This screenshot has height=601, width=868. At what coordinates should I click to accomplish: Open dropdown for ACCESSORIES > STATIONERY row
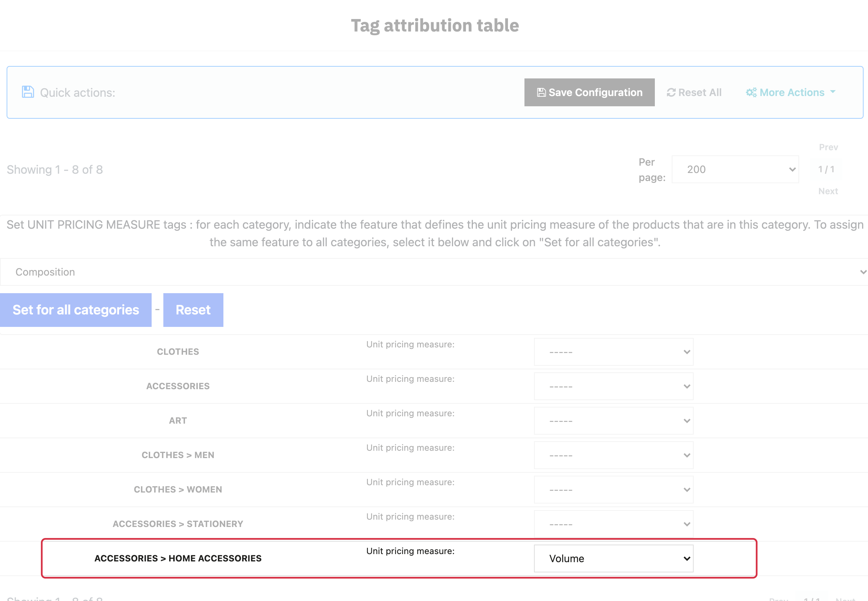coord(613,524)
